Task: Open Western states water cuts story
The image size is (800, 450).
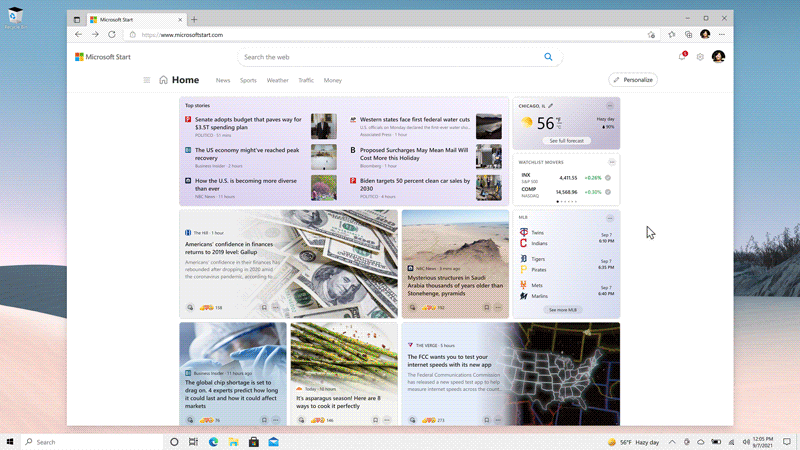Action: coord(415,119)
